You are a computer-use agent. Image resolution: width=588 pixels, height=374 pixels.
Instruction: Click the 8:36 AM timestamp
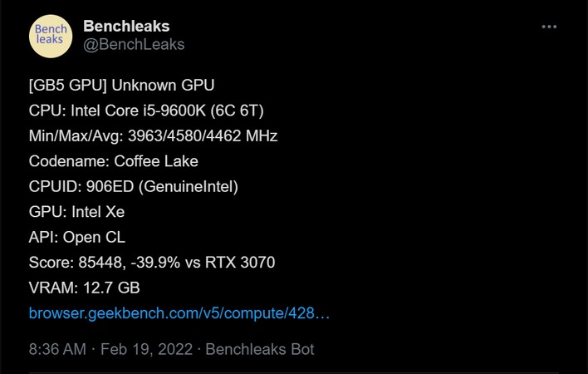(x=57, y=349)
